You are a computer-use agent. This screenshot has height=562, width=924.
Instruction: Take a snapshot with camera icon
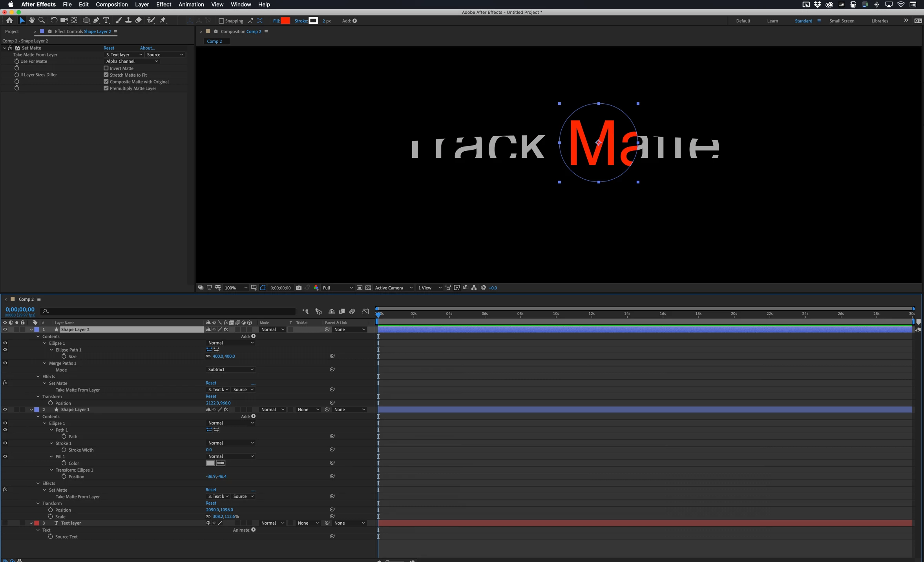pyautogui.click(x=299, y=288)
